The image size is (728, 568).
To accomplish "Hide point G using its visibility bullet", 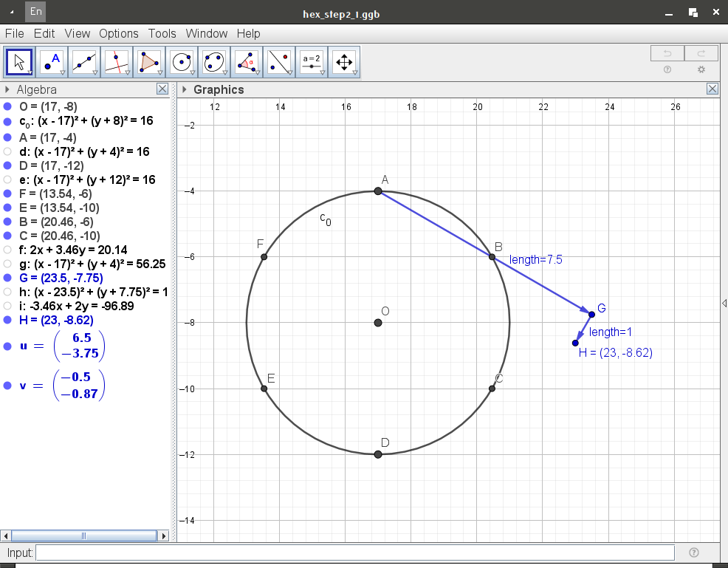I will (7, 278).
